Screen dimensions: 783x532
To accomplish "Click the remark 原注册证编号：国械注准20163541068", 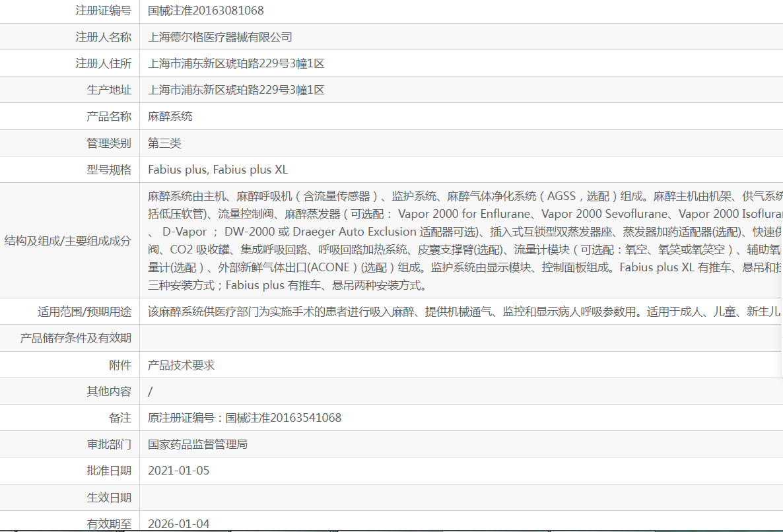I will [x=245, y=418].
